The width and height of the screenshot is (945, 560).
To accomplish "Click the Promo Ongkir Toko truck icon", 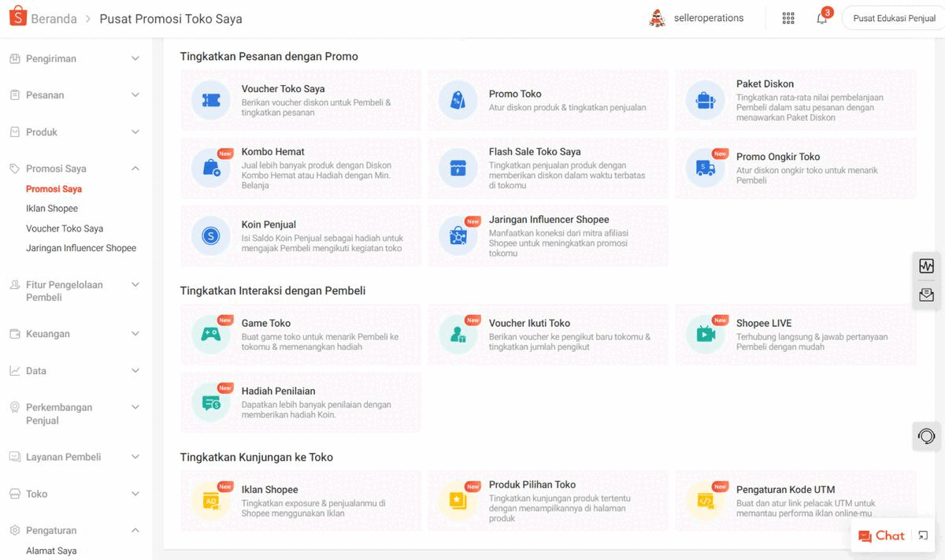I will [706, 168].
